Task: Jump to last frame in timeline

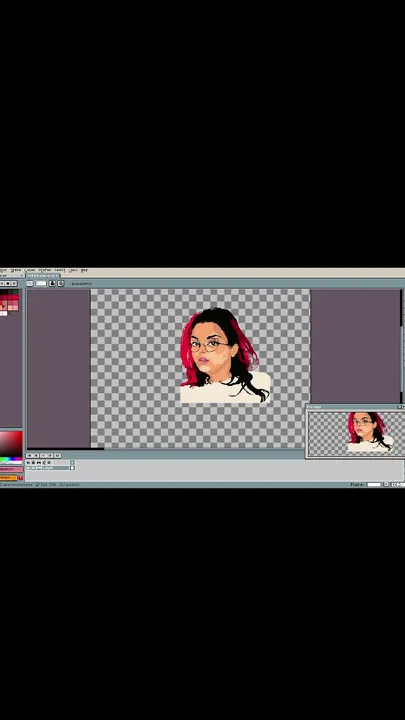Action: pos(57,456)
